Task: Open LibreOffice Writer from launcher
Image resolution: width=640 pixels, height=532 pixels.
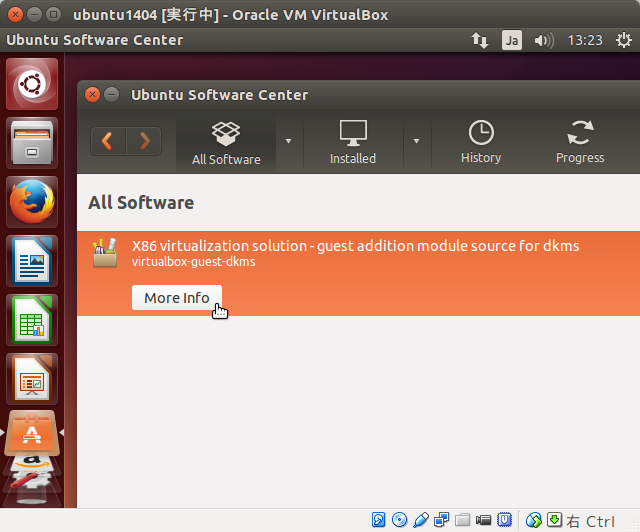Action: tap(32, 261)
